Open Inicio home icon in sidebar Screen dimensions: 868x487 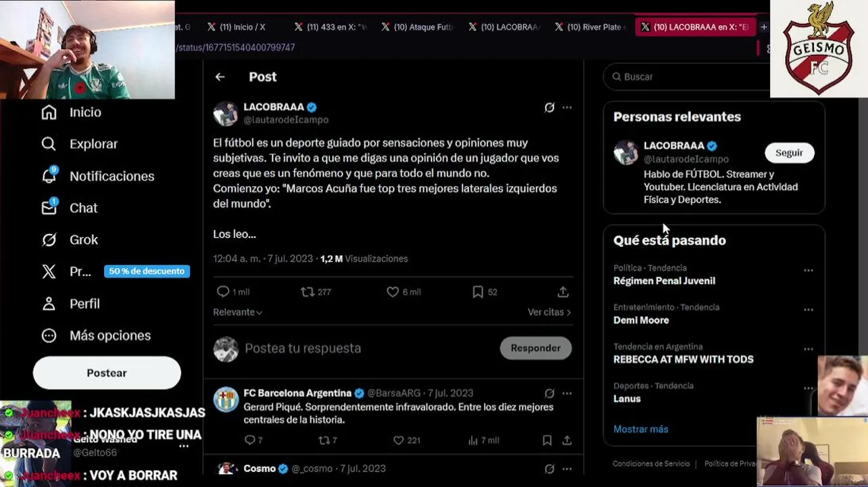point(49,112)
